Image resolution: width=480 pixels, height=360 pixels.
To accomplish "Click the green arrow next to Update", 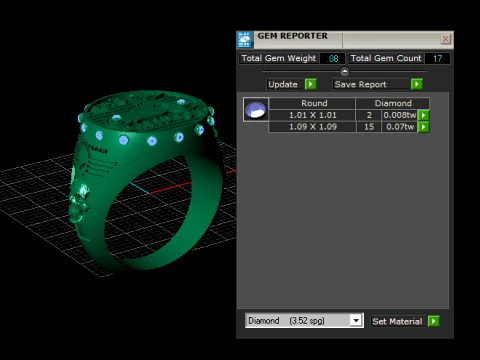I will pos(310,84).
